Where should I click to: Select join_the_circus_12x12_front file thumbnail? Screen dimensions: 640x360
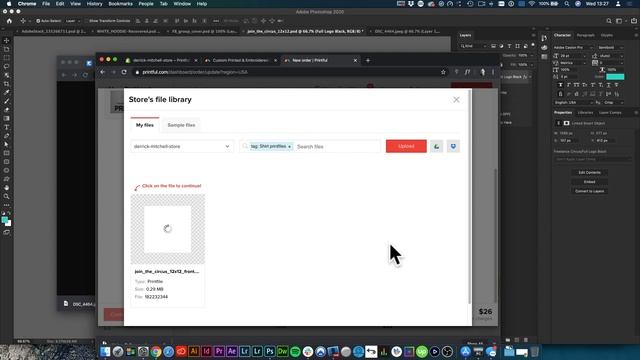(x=168, y=229)
